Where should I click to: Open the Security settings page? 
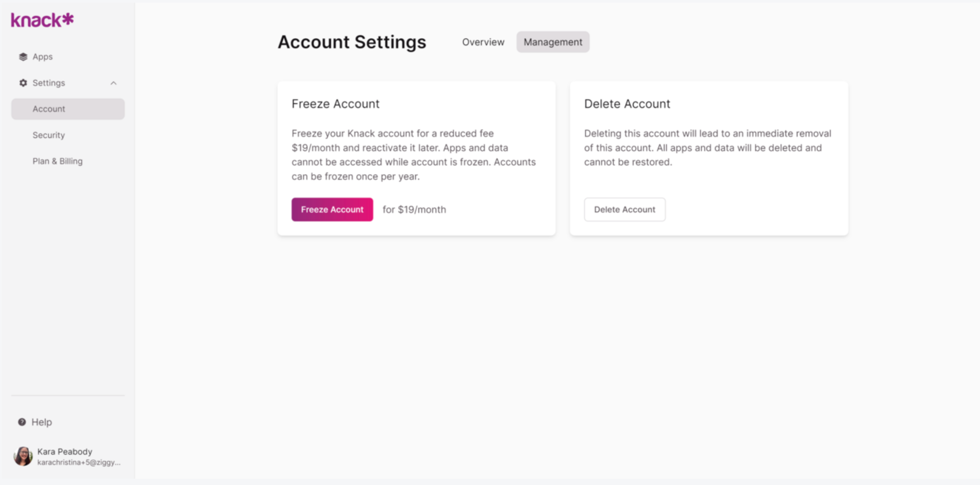[49, 135]
